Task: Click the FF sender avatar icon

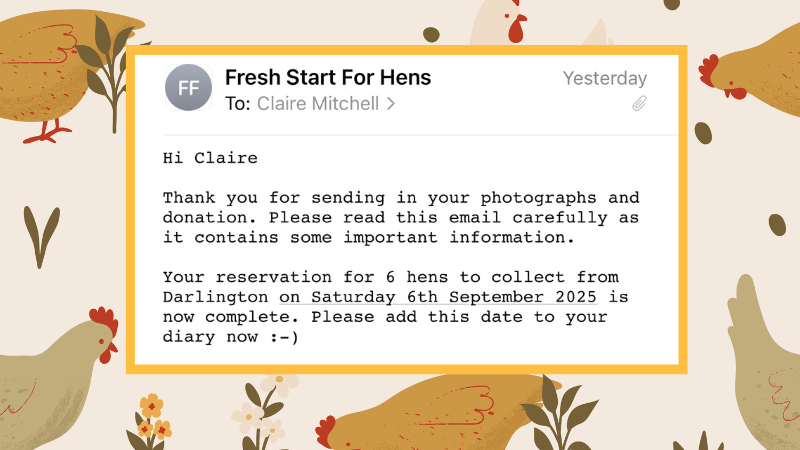Action: (188, 88)
